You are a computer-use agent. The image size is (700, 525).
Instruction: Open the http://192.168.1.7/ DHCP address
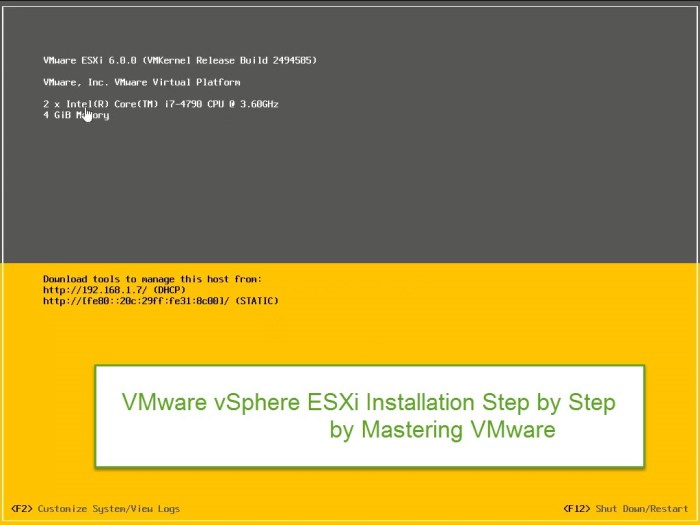coord(114,290)
